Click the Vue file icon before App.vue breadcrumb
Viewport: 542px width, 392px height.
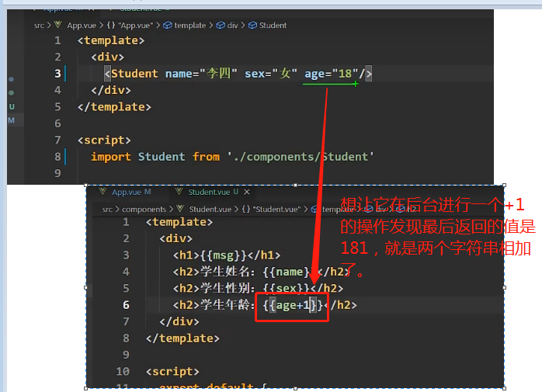click(58, 25)
